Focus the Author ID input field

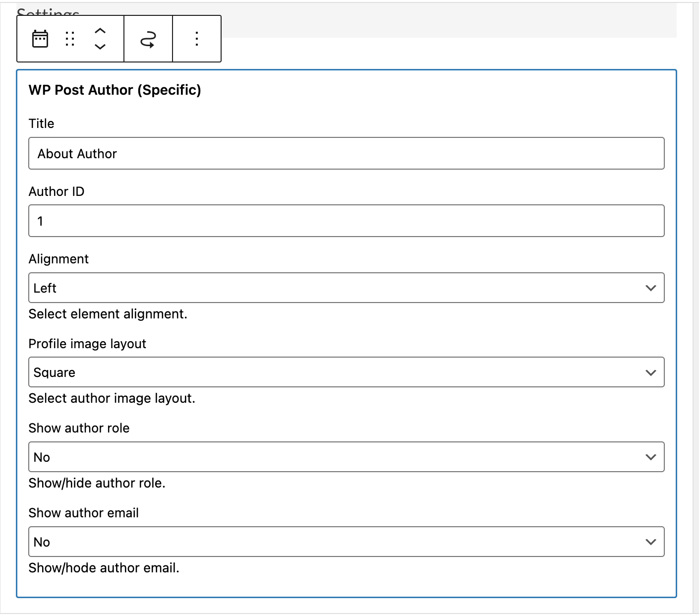coord(346,221)
